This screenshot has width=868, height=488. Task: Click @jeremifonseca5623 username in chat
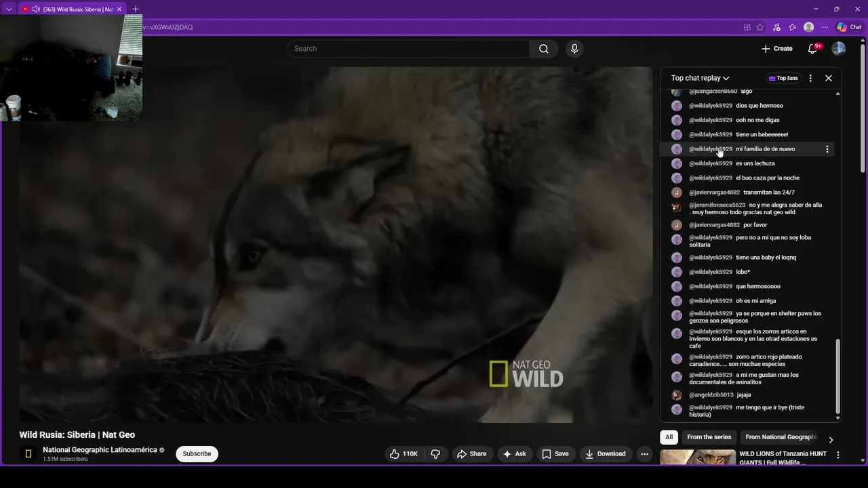click(717, 205)
